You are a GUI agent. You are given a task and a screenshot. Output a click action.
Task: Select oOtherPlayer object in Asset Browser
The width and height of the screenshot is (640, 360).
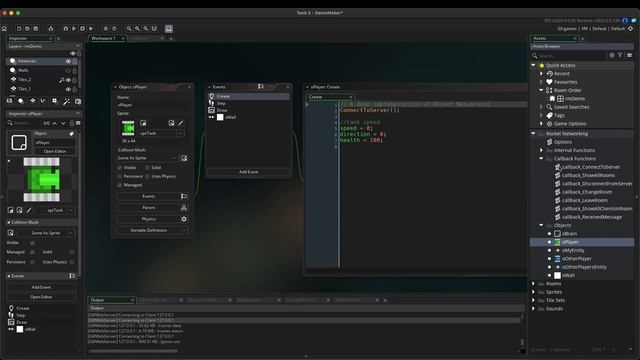(576, 259)
